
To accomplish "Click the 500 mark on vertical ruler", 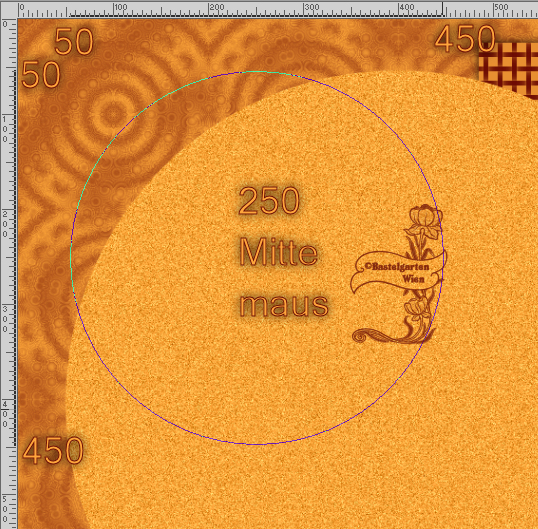I will [x=5, y=509].
